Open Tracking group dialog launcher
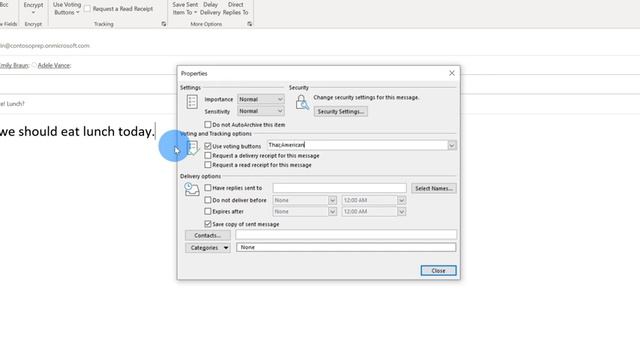 (x=164, y=24)
